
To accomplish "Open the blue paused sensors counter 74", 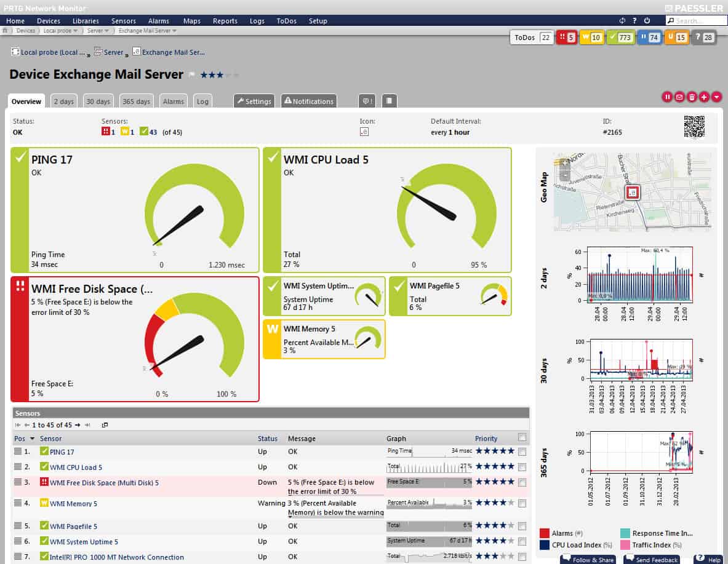I will coord(649,38).
